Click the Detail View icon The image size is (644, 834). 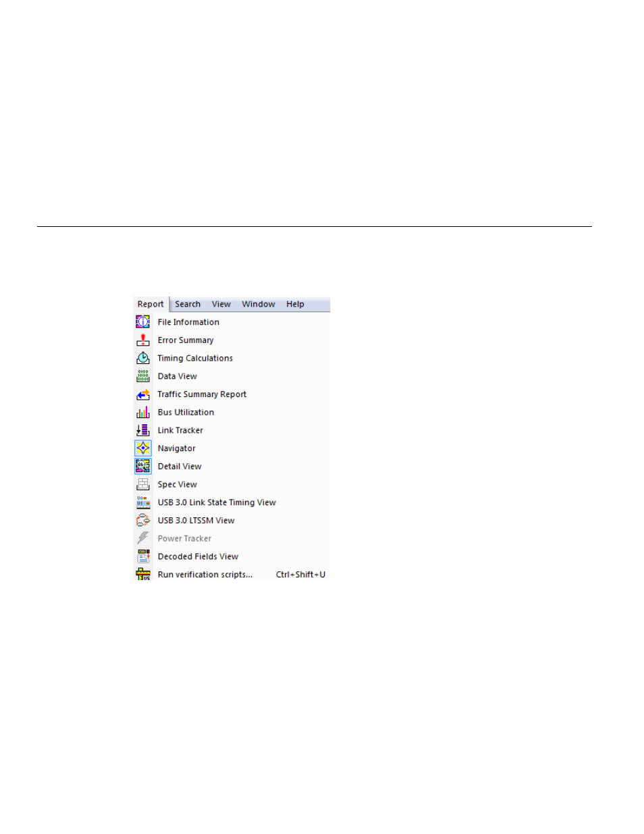pos(143,467)
